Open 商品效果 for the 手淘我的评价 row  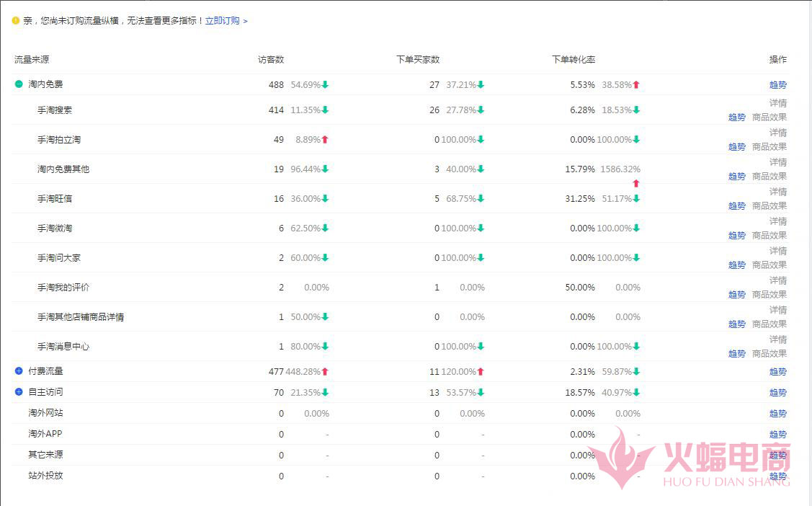tap(769, 294)
